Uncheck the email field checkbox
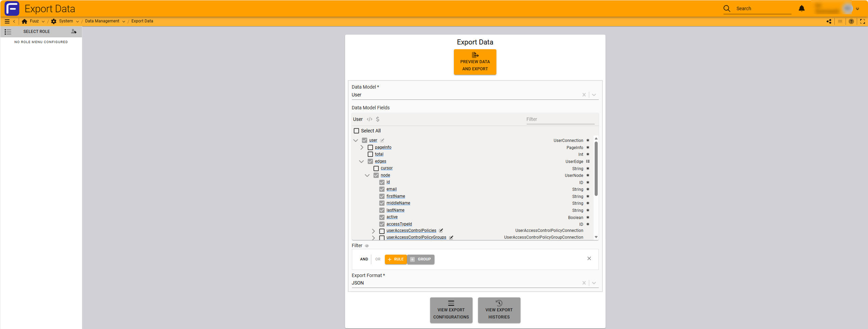 (382, 189)
